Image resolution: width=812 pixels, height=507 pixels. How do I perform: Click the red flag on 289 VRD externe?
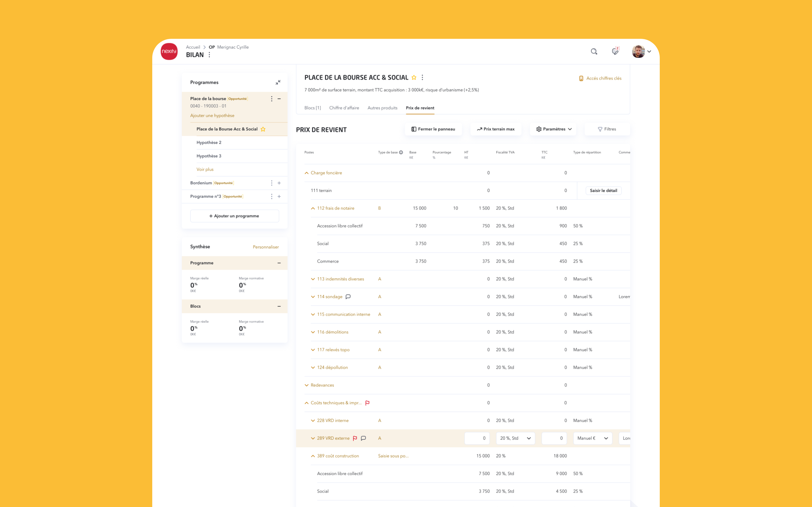tap(355, 438)
